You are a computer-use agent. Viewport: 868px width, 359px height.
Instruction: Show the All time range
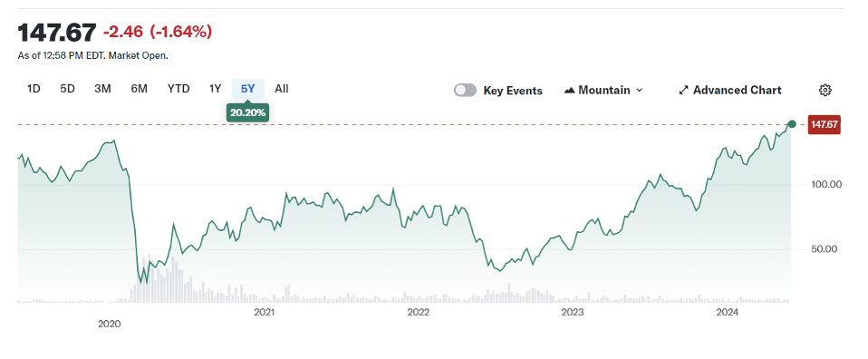[x=281, y=89]
